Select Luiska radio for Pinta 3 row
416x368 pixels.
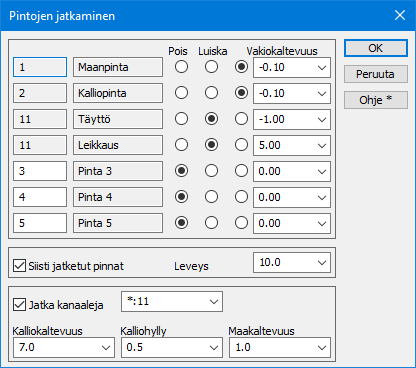click(x=211, y=171)
